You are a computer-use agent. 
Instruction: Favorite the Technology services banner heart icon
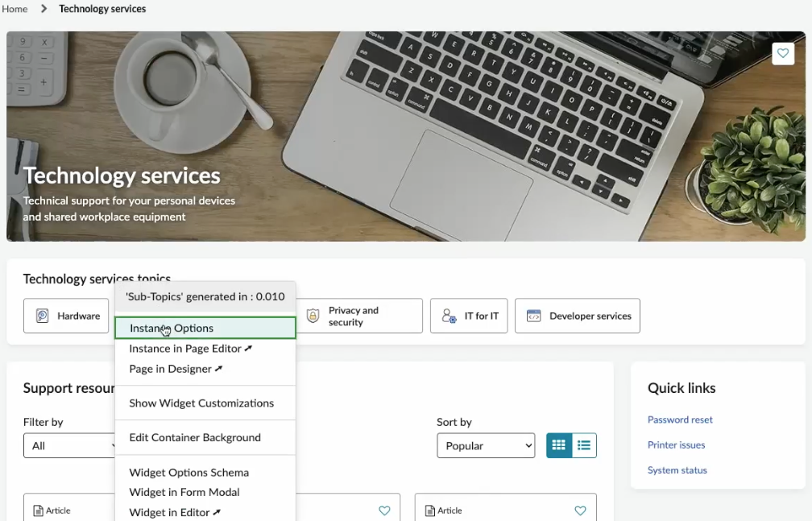click(x=782, y=53)
